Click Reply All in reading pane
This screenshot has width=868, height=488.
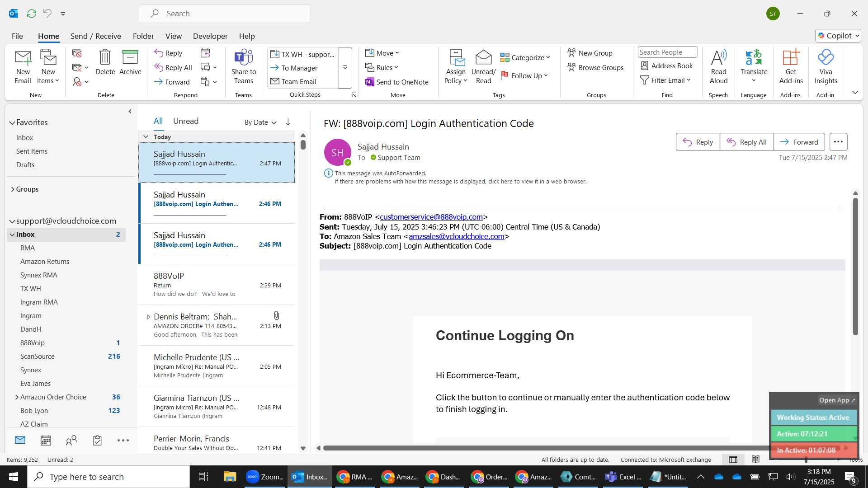pyautogui.click(x=746, y=142)
